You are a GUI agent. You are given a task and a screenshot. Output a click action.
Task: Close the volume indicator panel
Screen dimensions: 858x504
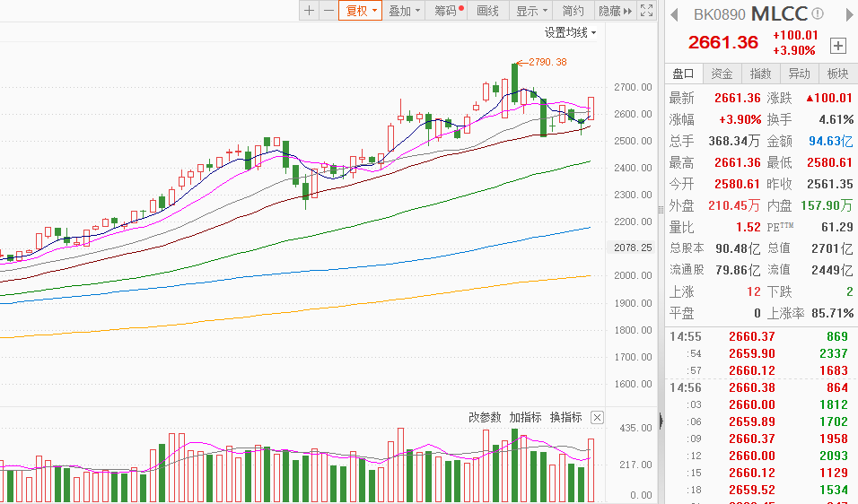pos(597,418)
